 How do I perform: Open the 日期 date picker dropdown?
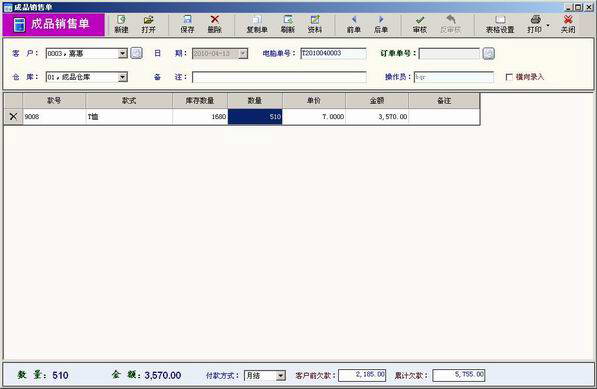pyautogui.click(x=243, y=54)
